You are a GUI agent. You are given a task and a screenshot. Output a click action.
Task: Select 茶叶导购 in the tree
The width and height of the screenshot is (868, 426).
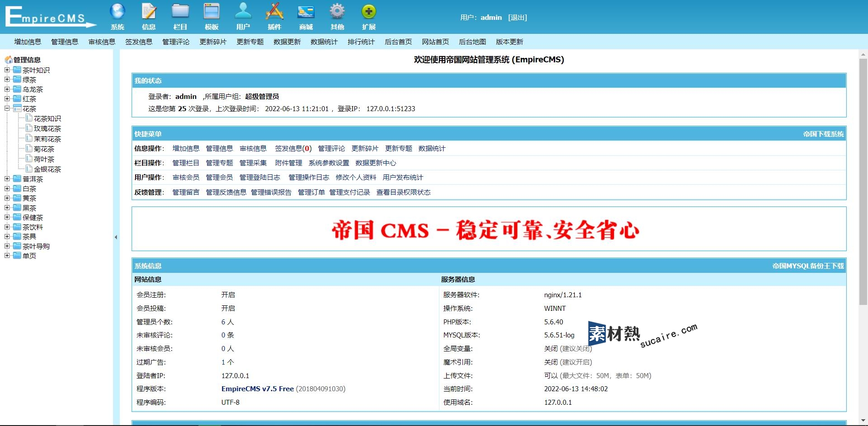pyautogui.click(x=36, y=247)
